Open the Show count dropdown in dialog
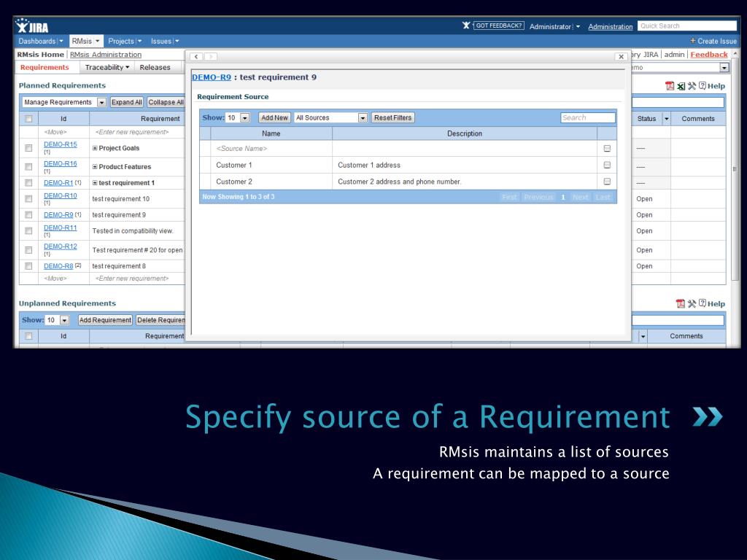 pyautogui.click(x=245, y=117)
